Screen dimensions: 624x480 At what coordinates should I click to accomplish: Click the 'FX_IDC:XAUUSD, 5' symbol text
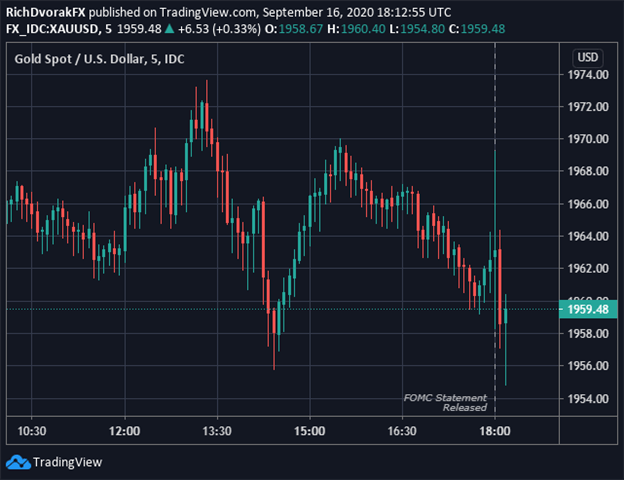(59, 29)
